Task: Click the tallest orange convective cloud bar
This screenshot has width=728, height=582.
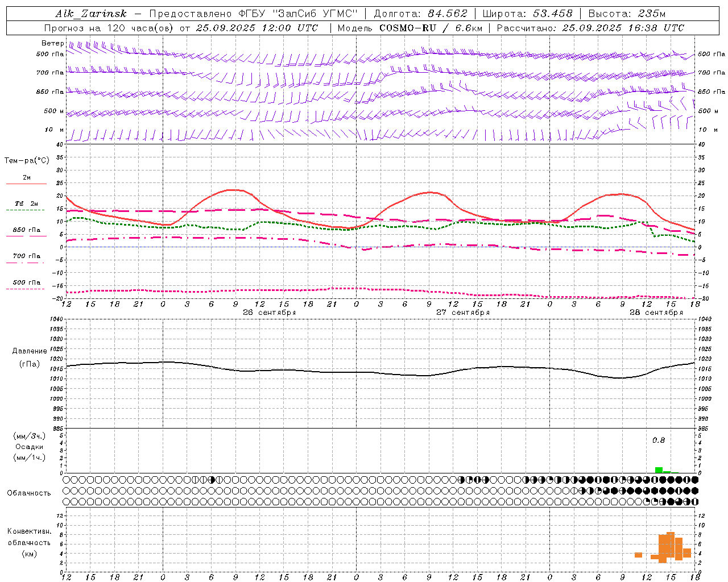Action: tap(671, 545)
